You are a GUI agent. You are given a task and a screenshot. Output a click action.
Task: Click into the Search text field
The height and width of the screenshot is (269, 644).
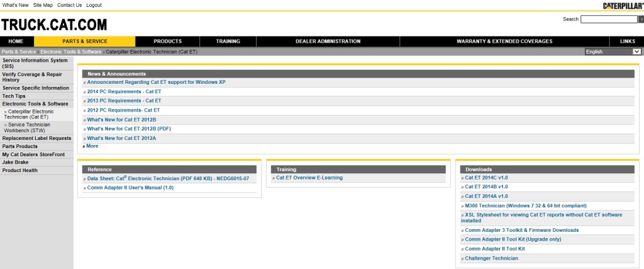click(609, 20)
